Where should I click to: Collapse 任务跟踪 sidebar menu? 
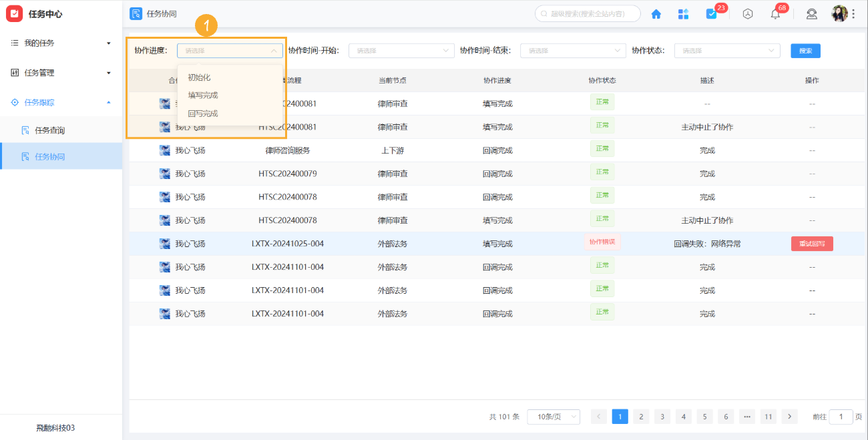point(61,103)
